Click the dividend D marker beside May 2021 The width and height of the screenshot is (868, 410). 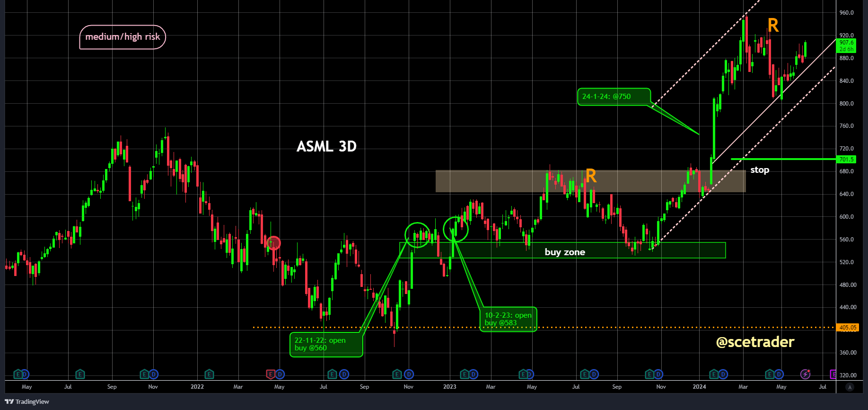25,374
